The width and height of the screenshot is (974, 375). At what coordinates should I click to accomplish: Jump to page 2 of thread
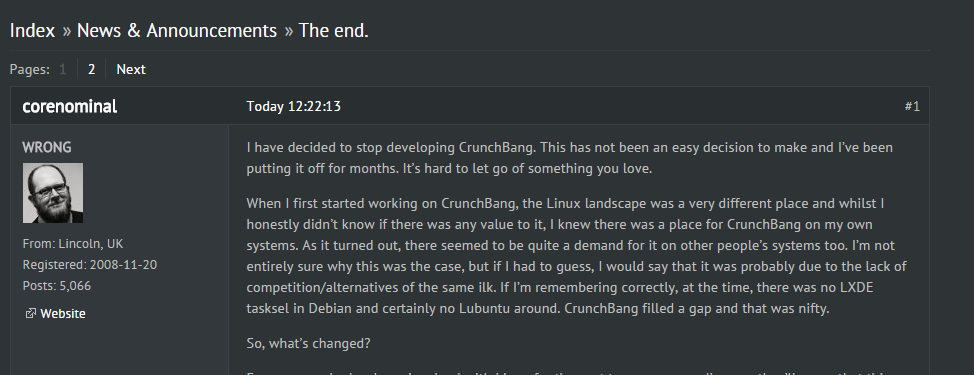pyautogui.click(x=91, y=70)
